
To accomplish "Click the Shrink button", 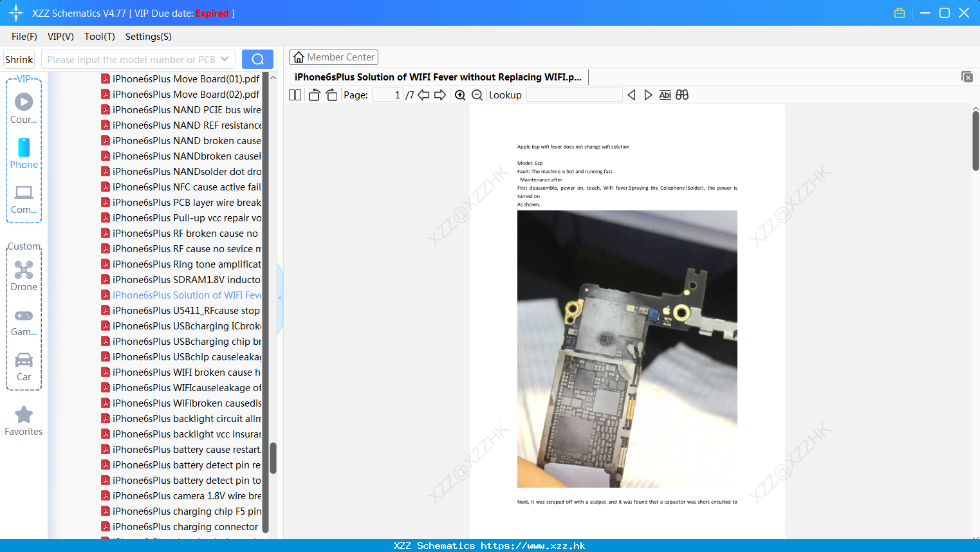I will tap(19, 59).
